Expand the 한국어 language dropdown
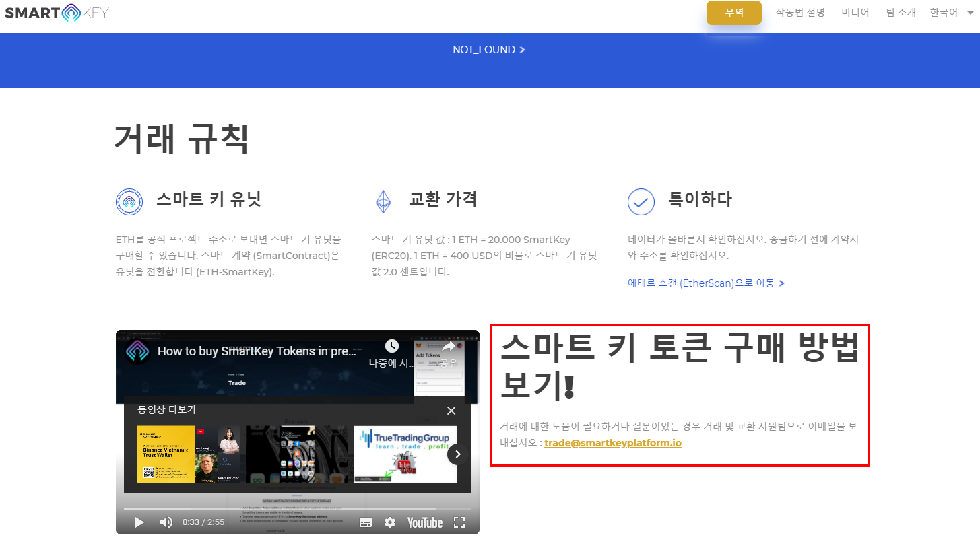The image size is (980, 552). click(x=952, y=13)
